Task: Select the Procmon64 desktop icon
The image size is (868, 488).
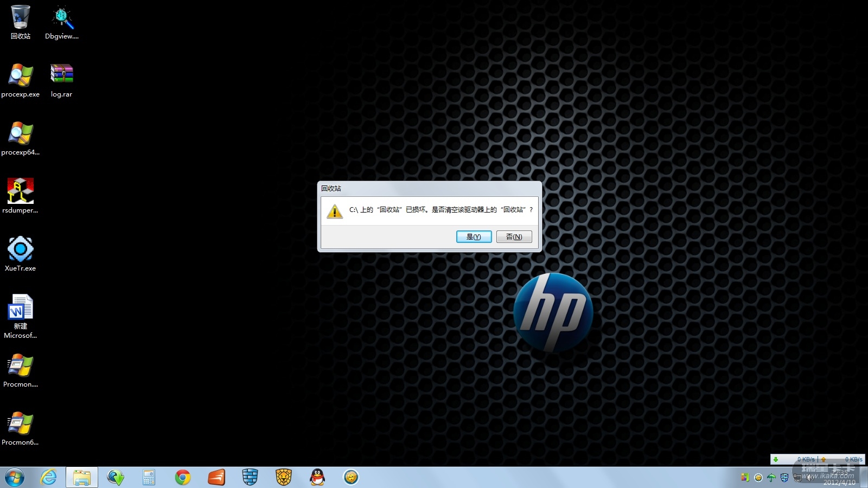Action: [21, 429]
